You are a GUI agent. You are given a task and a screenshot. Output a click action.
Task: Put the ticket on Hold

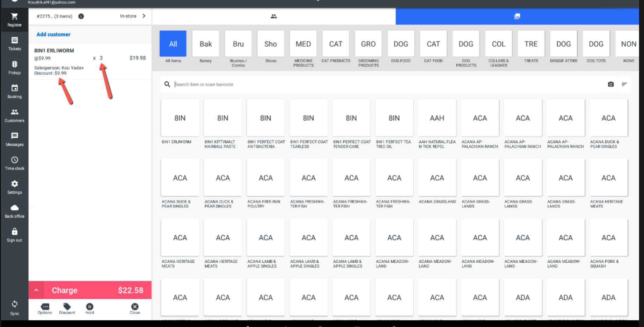point(90,309)
